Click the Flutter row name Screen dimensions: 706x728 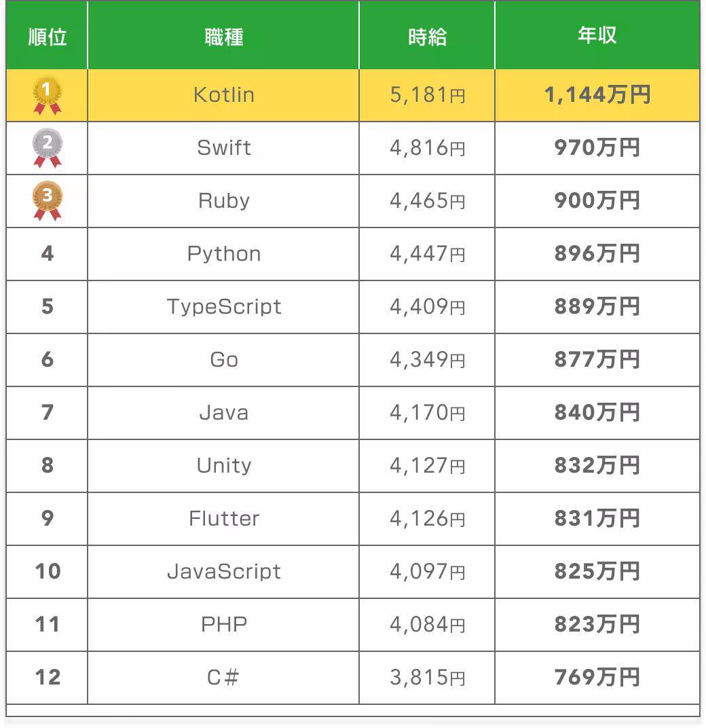pos(223,519)
